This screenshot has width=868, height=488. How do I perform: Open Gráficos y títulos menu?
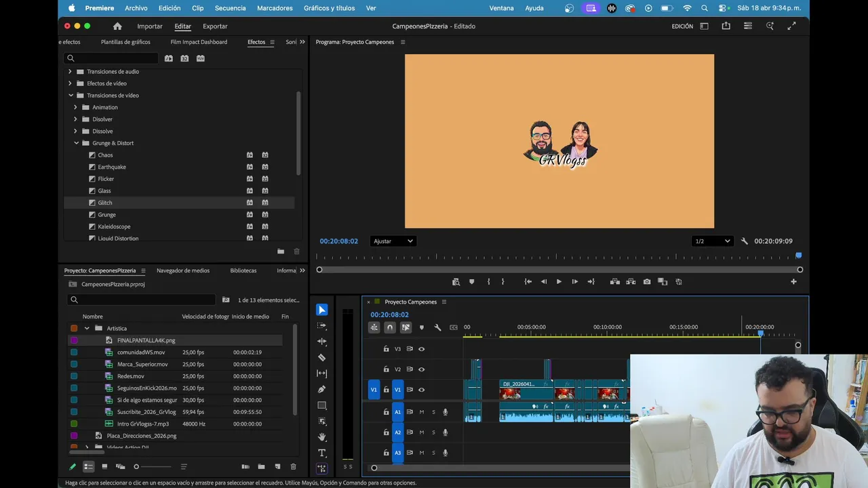pos(329,8)
